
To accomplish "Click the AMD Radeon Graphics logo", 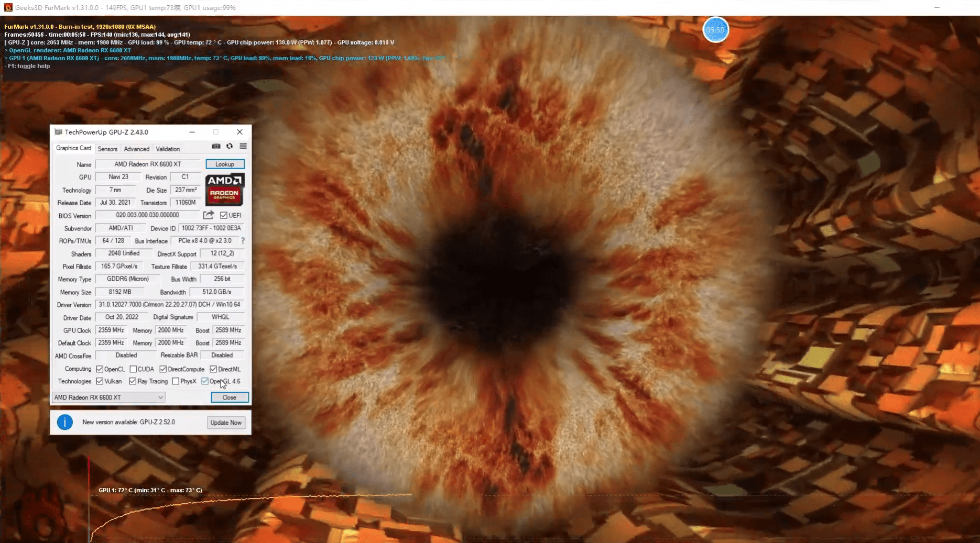I will pos(225,189).
